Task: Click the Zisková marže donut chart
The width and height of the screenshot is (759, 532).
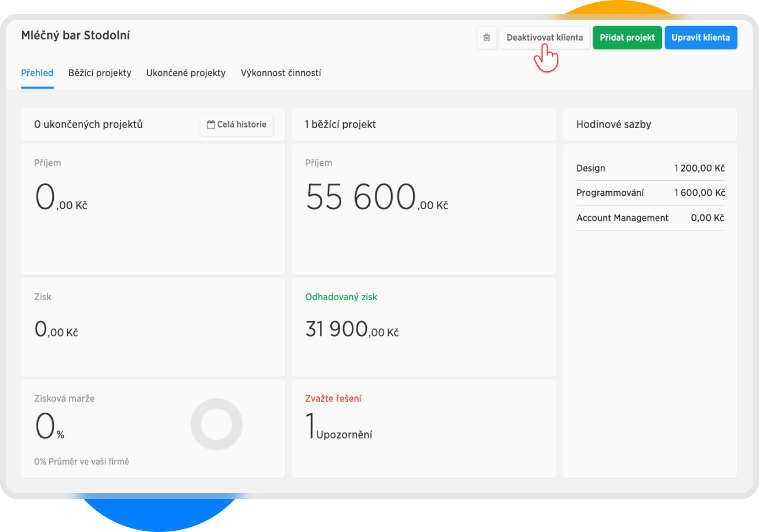Action: point(217,424)
